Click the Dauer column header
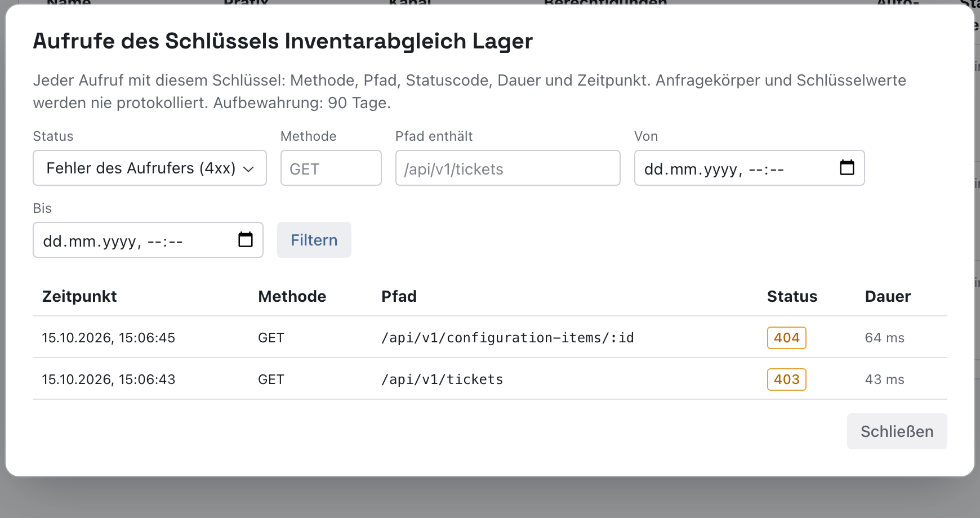 (x=888, y=296)
